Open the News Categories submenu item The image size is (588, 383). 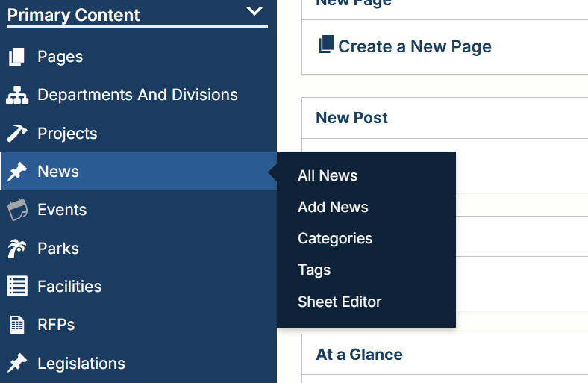(335, 239)
